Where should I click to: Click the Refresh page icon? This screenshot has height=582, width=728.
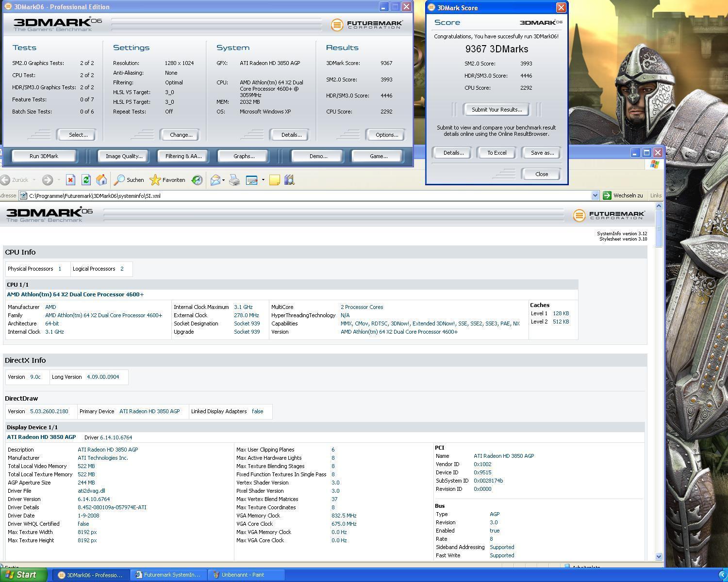[x=86, y=180]
